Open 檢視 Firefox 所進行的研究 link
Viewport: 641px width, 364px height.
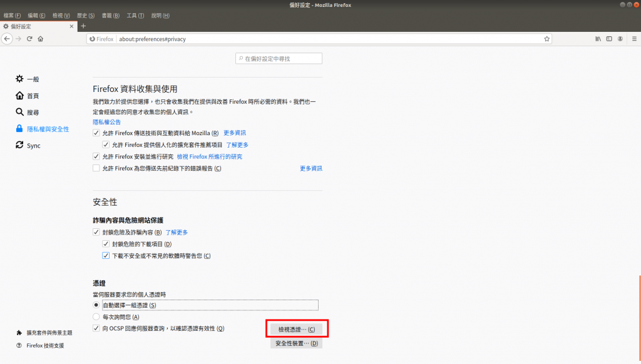[x=210, y=156]
